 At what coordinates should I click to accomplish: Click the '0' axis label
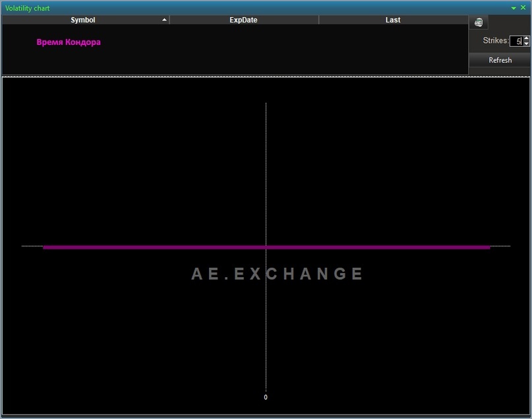[x=266, y=397]
